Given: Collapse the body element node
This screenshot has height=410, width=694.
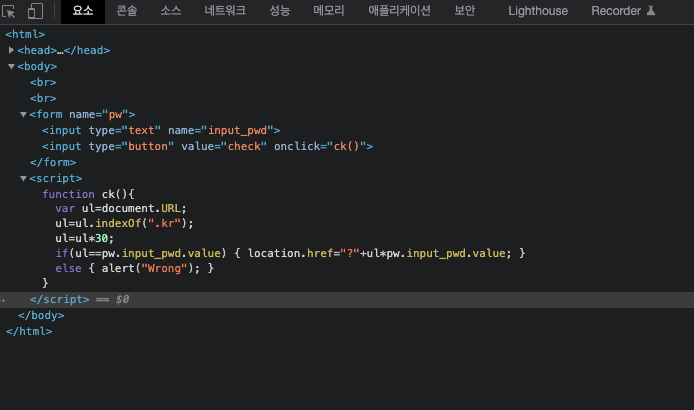Looking at the screenshot, I should pos(11,66).
